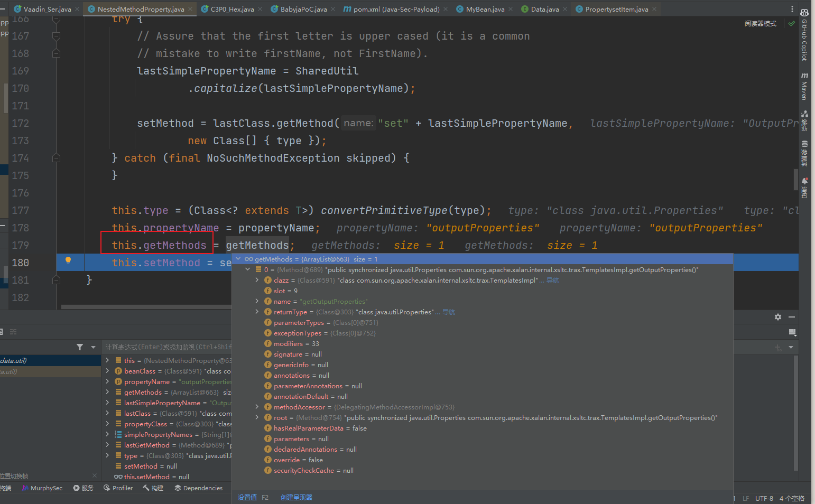Open the notifications tool window
Screen dimensions: 815x504
pos(804,188)
